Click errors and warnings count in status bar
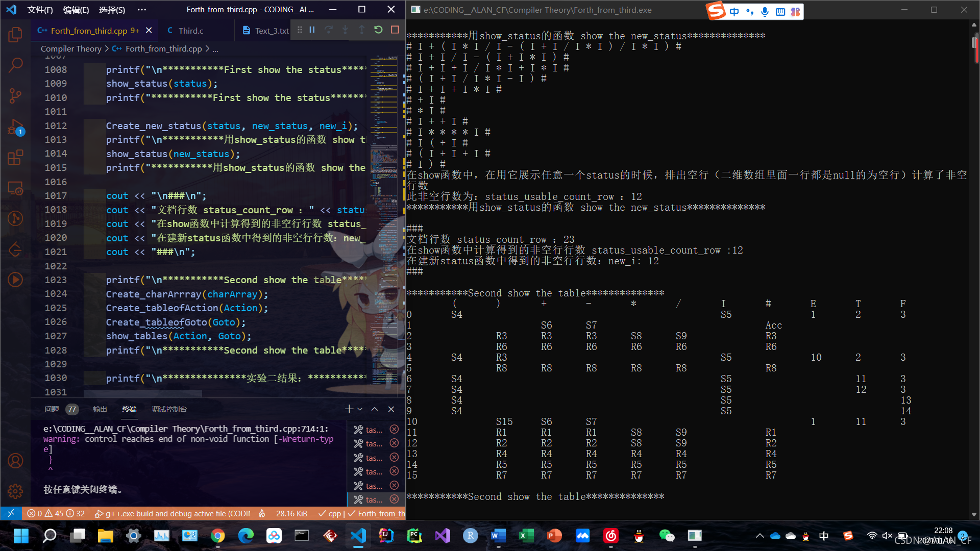Screen dimensions: 980x551 pyautogui.click(x=56, y=514)
